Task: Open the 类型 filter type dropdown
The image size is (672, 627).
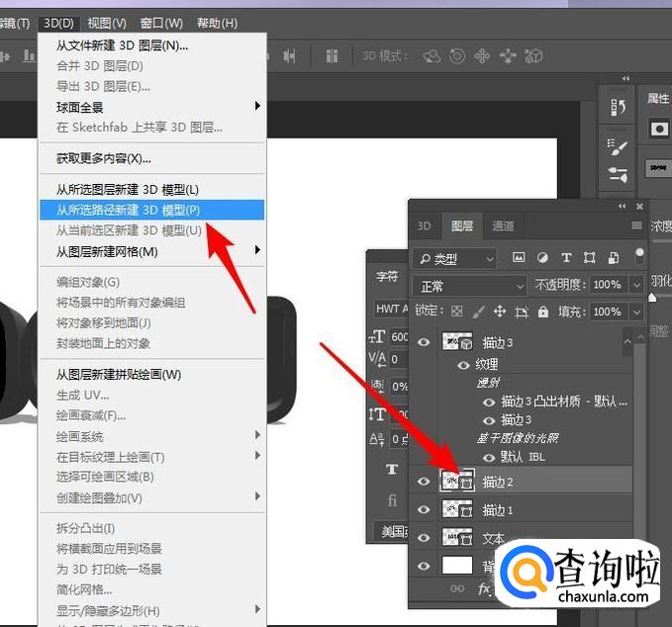Action: [x=456, y=258]
